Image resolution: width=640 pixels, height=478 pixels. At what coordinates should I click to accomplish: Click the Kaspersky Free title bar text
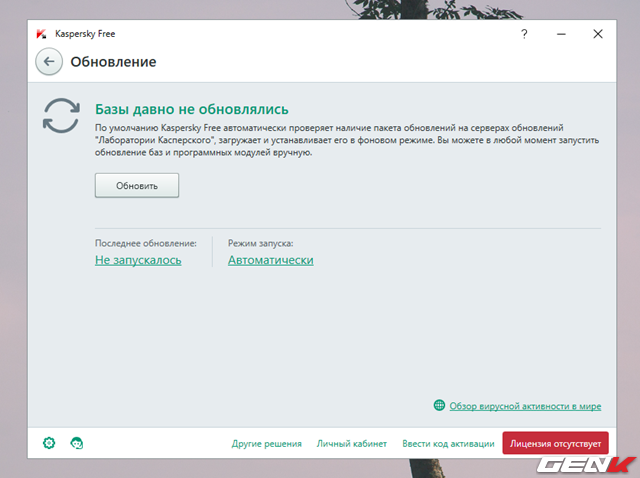[x=85, y=33]
